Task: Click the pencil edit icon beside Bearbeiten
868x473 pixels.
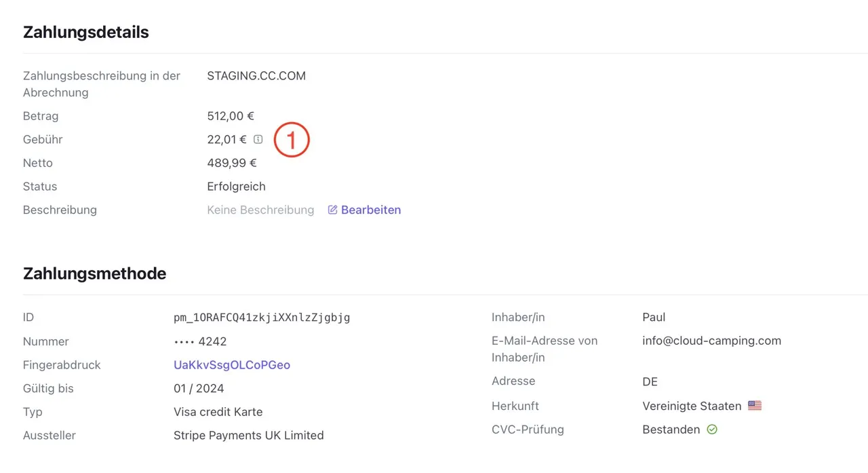Action: pos(332,210)
